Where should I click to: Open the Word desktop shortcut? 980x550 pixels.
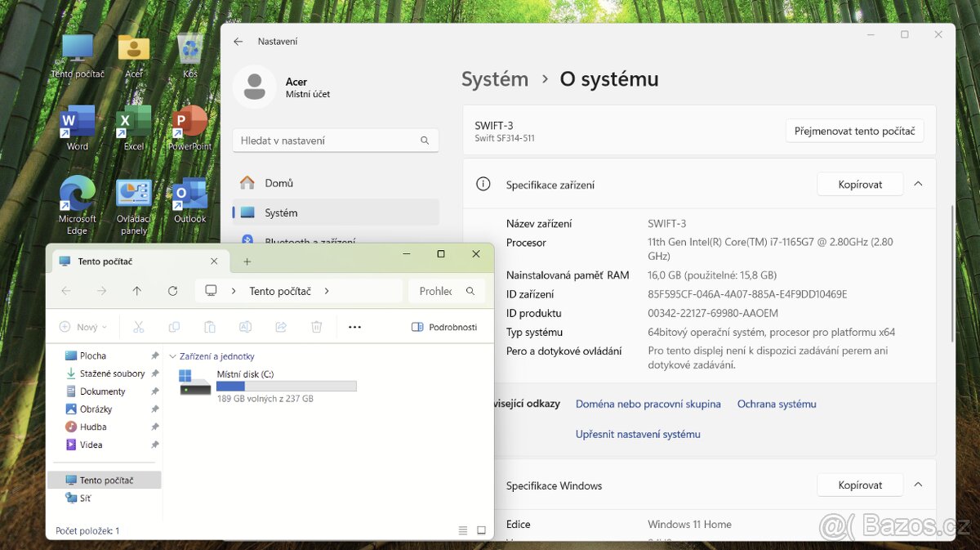(77, 123)
